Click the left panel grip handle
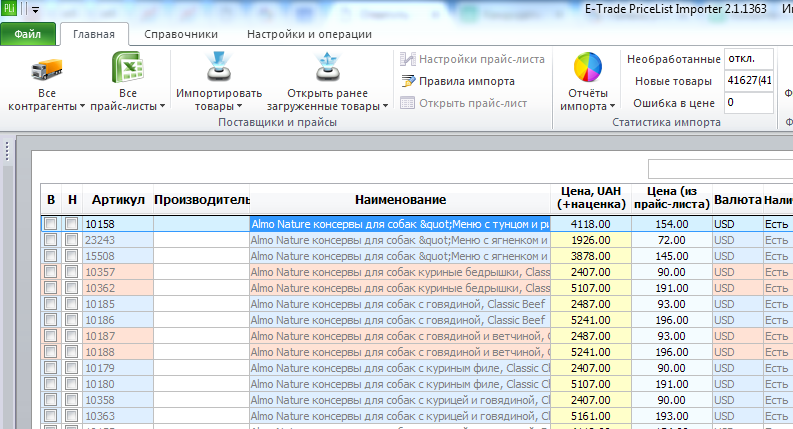 pyautogui.click(x=7, y=151)
